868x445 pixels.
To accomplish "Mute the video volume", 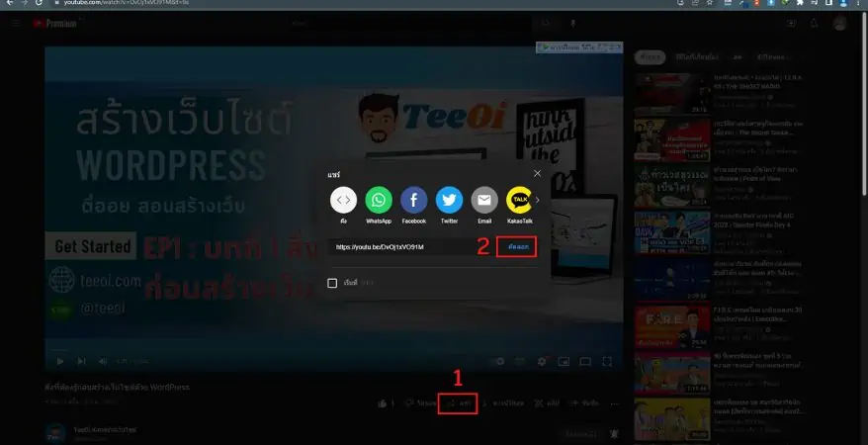I will point(103,361).
